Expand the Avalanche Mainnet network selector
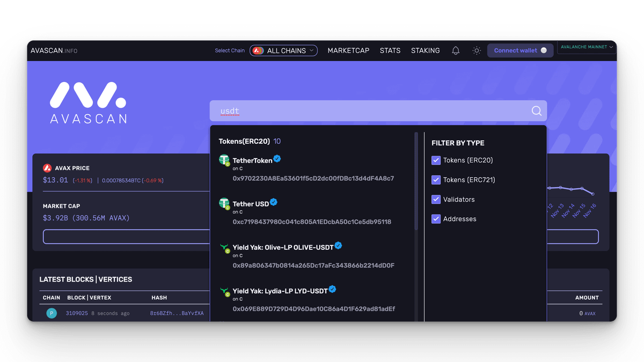 coord(587,47)
